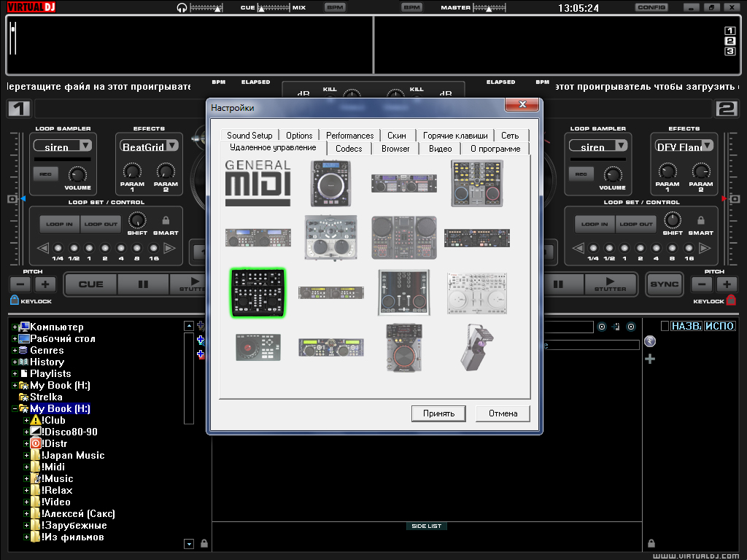Click the blue-green plus folder icon
This screenshot has height=560, width=747.
tap(201, 340)
